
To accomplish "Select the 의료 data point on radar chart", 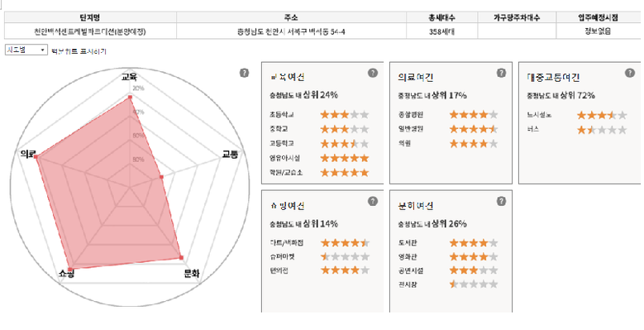I will pyautogui.click(x=36, y=157).
